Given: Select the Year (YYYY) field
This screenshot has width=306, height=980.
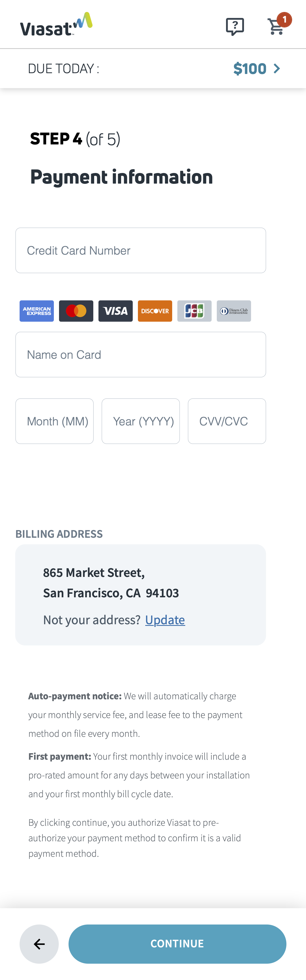Looking at the screenshot, I should [140, 421].
